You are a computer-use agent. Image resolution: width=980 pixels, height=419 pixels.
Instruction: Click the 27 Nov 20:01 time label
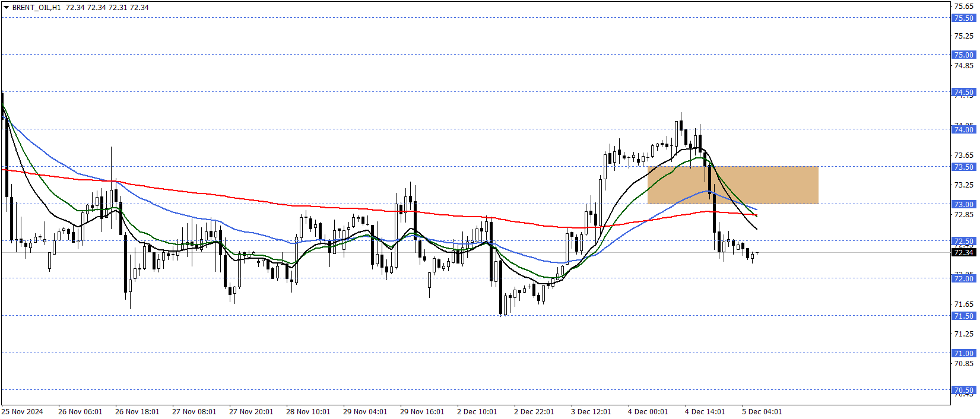coord(251,412)
